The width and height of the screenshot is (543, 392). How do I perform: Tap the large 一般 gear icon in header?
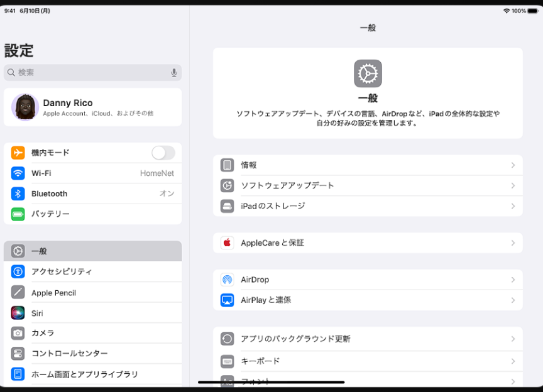(368, 73)
